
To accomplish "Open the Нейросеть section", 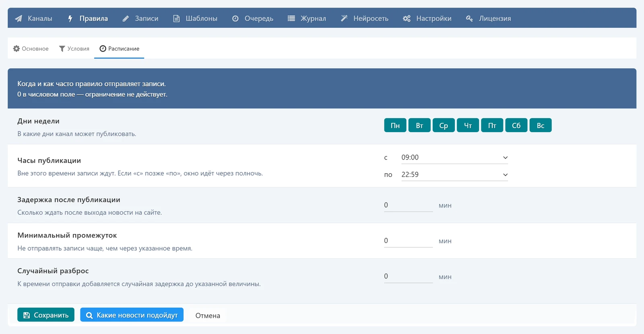I will coord(365,19).
